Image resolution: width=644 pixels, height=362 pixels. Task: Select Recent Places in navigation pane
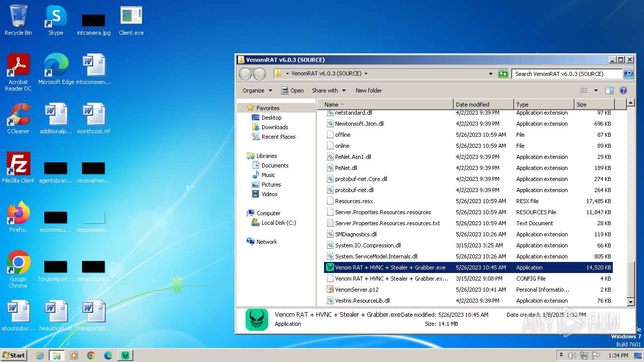278,137
